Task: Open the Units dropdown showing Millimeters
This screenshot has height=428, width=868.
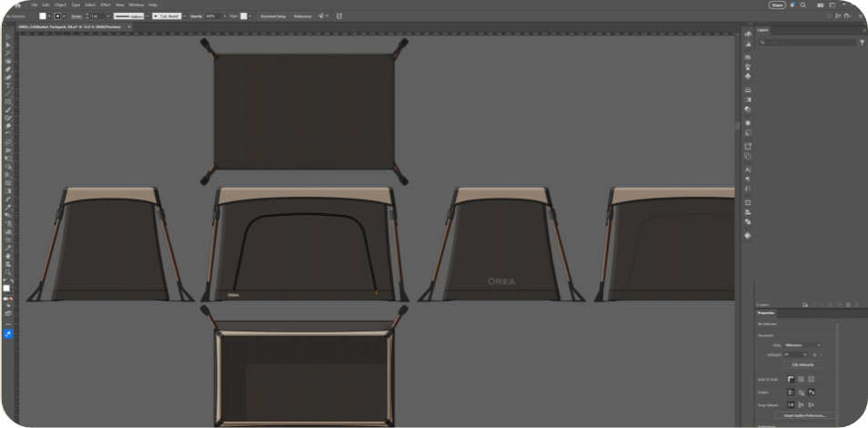Action: [x=802, y=345]
